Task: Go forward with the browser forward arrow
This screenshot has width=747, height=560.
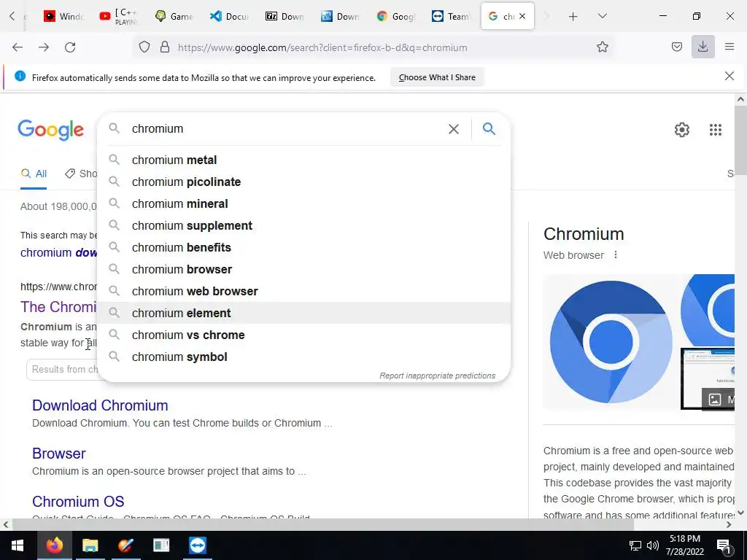Action: tap(44, 47)
